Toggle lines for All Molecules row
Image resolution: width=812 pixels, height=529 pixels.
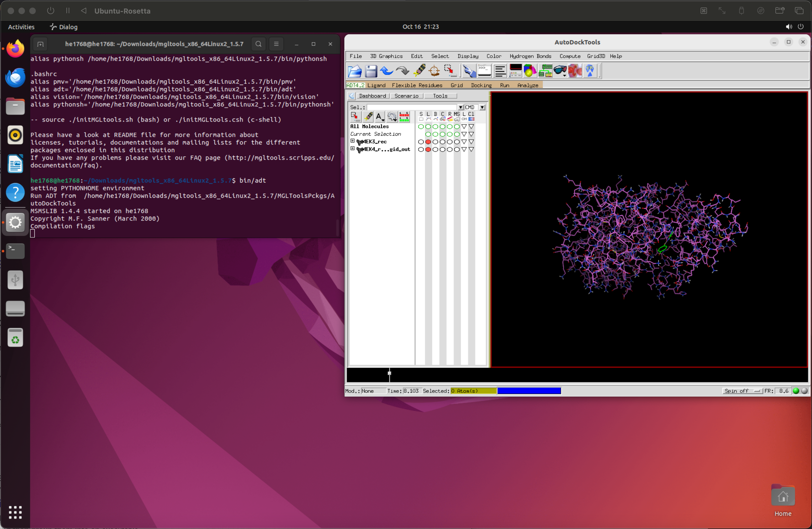[x=428, y=127]
